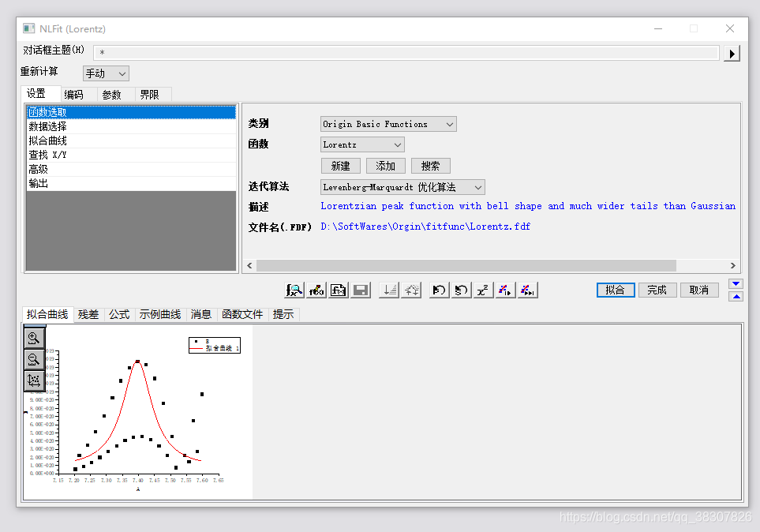Run one fitting iteration icon
The height and width of the screenshot is (532, 760).
point(506,290)
